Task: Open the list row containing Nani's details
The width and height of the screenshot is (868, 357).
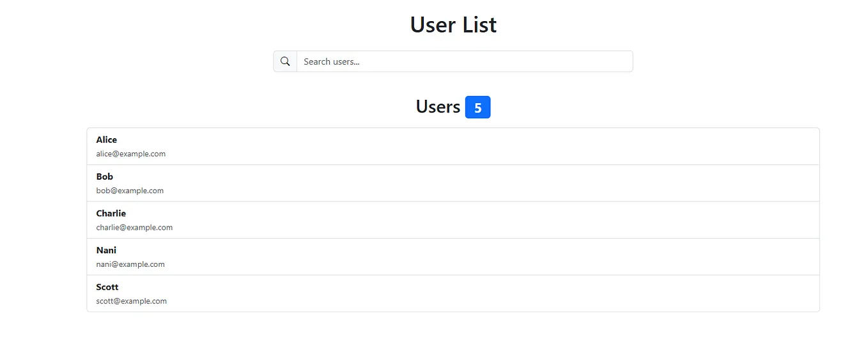Action: (453, 257)
